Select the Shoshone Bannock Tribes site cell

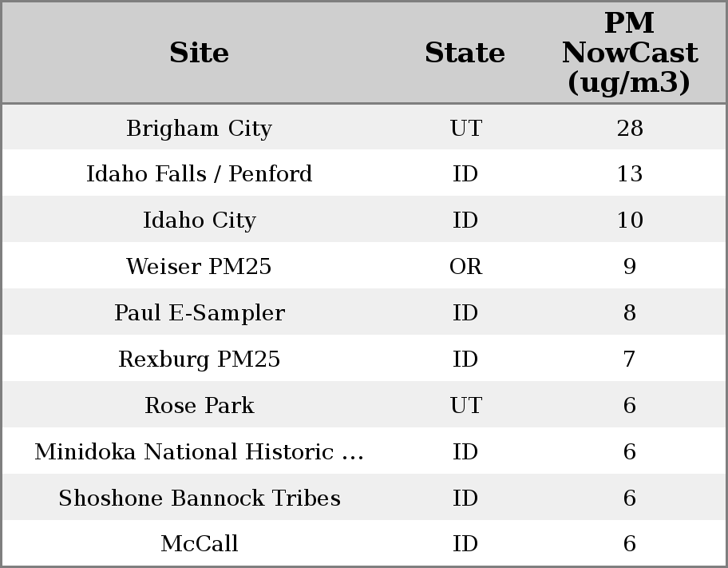(199, 498)
